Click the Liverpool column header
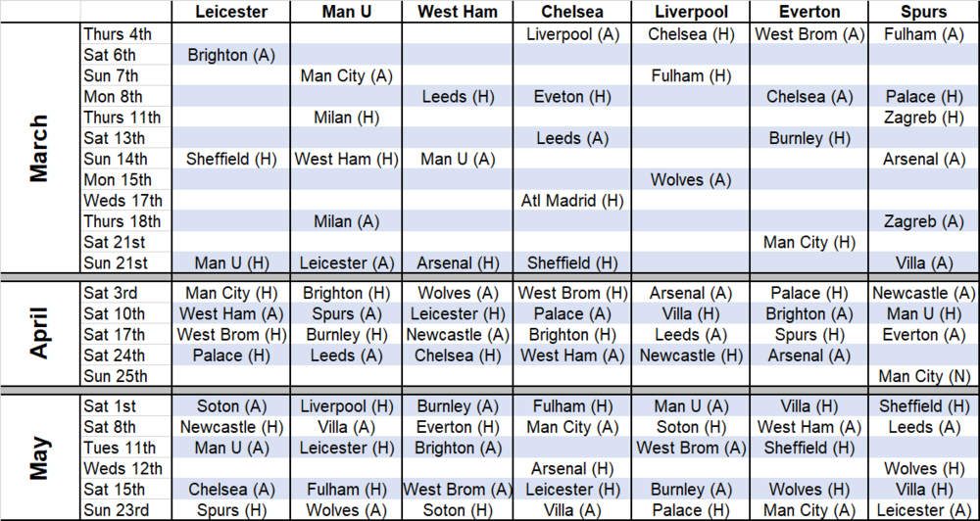 [691, 11]
